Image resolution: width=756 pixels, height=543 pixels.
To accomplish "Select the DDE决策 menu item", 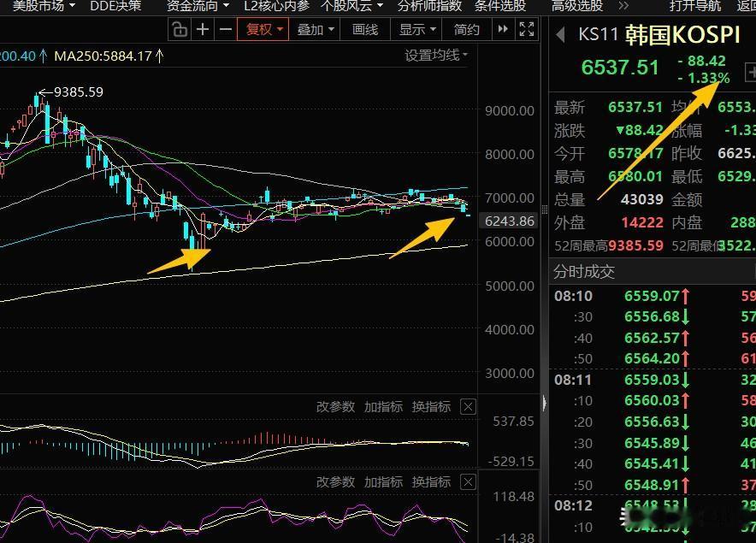I will point(115,6).
